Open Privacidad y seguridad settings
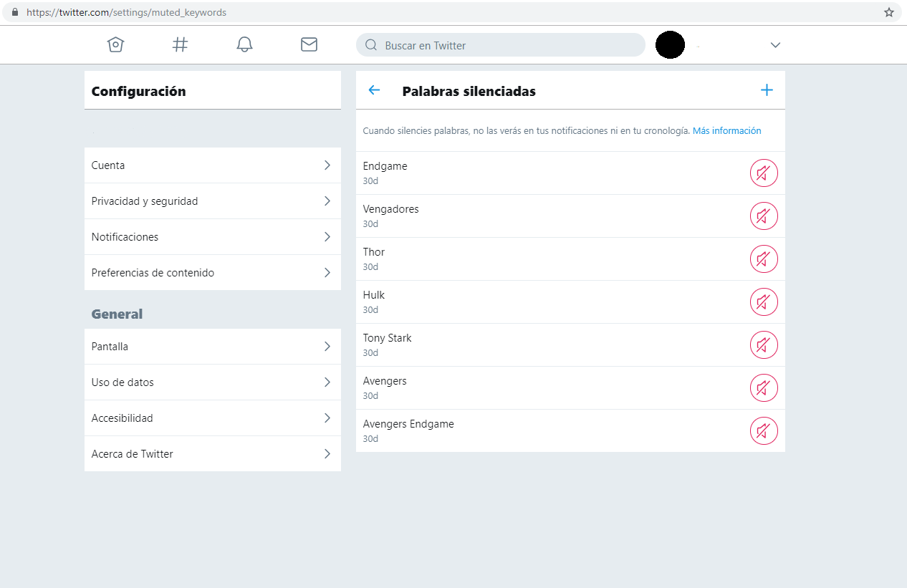This screenshot has height=588, width=907. (x=212, y=201)
